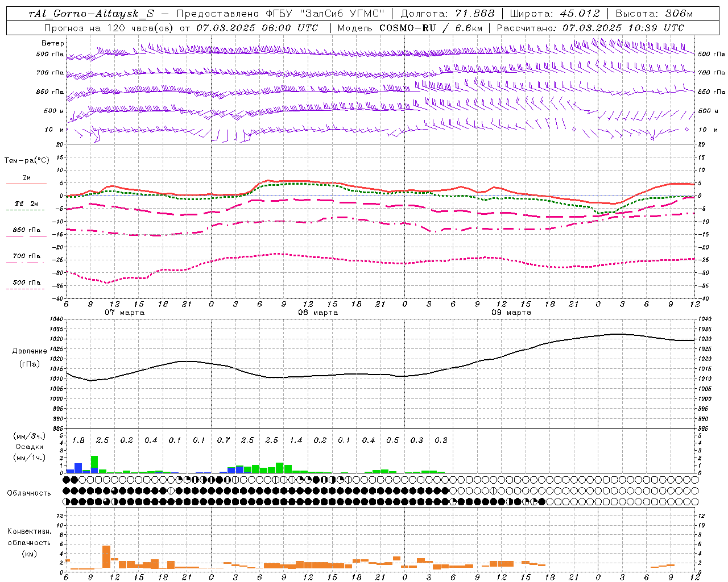Click the Давление panel label
The image size is (728, 582).
[x=30, y=351]
